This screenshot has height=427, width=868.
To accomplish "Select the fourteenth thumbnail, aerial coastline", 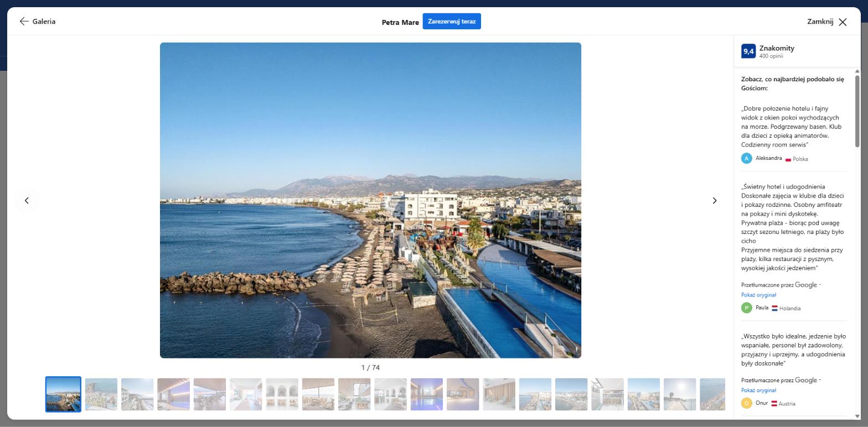I will pos(535,394).
